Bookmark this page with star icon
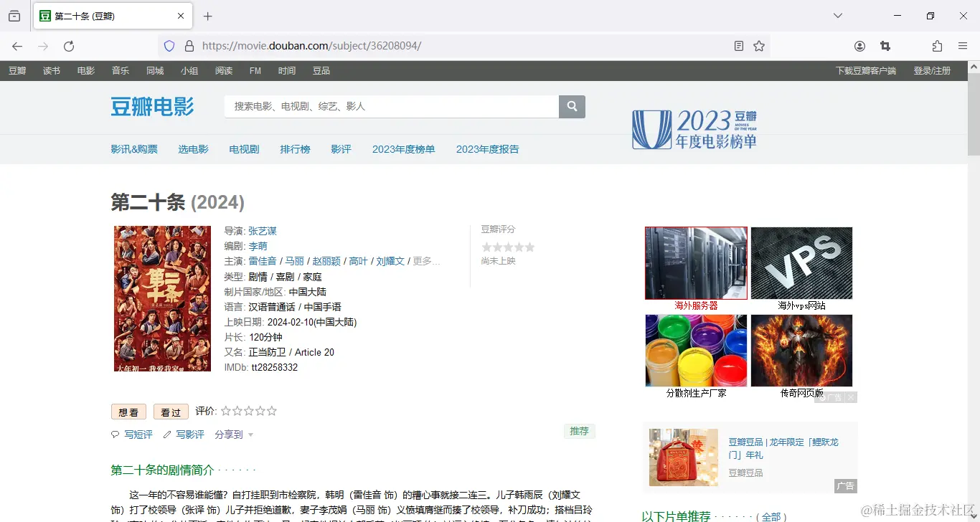Image resolution: width=980 pixels, height=522 pixels. tap(759, 46)
